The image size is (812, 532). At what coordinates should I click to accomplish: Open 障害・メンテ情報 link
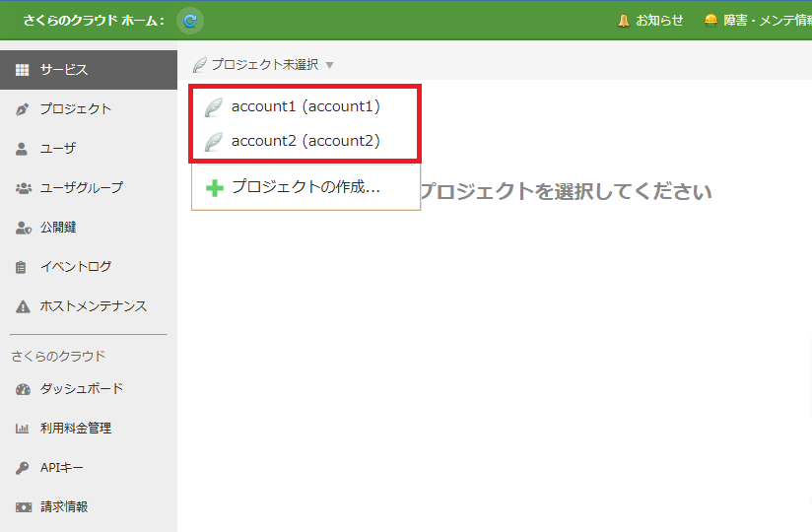[x=768, y=20]
